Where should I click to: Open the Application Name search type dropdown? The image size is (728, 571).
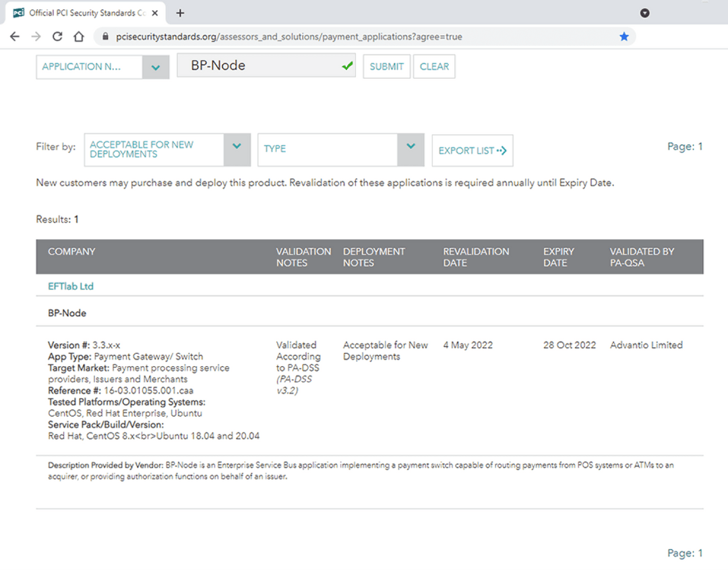(x=102, y=67)
